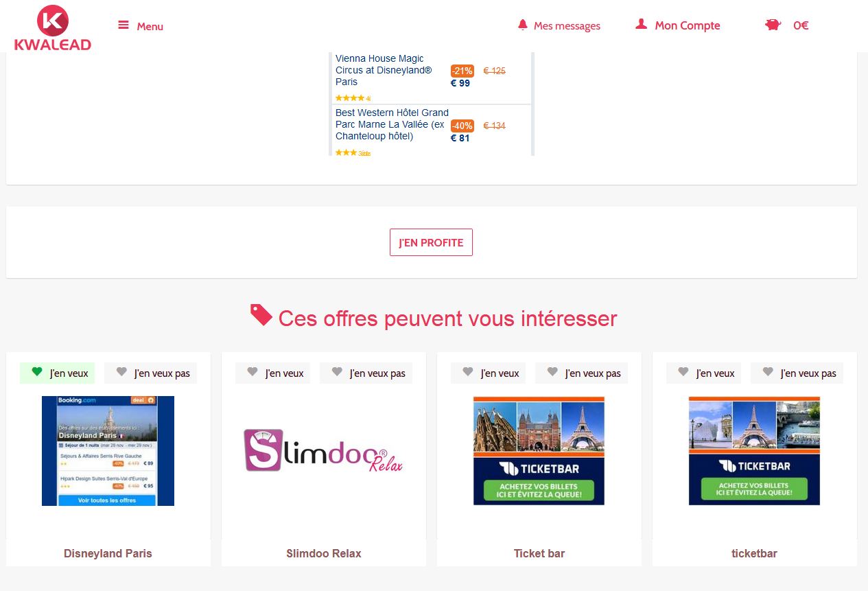This screenshot has width=868, height=591.
Task: Click the Ticket bar offer title
Action: tap(539, 553)
